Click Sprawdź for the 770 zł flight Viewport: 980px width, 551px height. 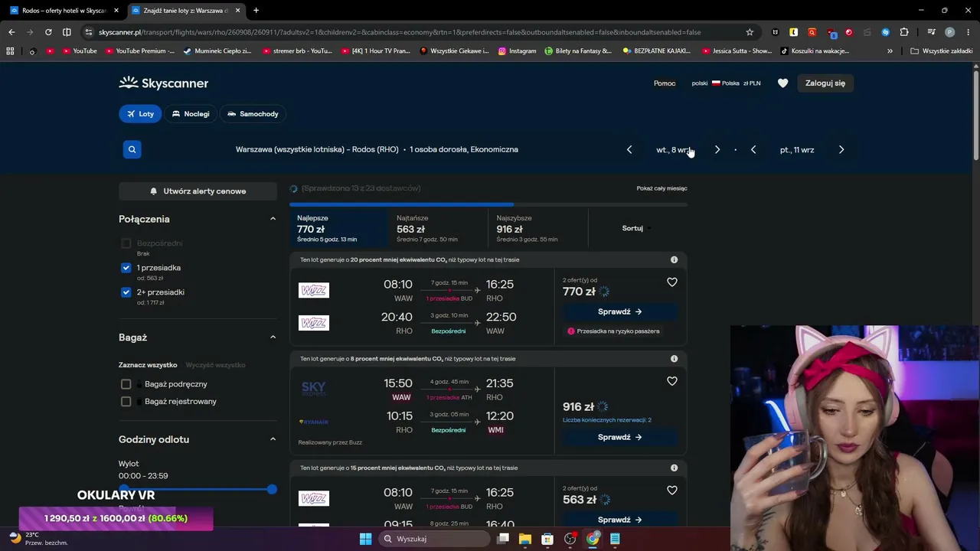[x=620, y=312]
